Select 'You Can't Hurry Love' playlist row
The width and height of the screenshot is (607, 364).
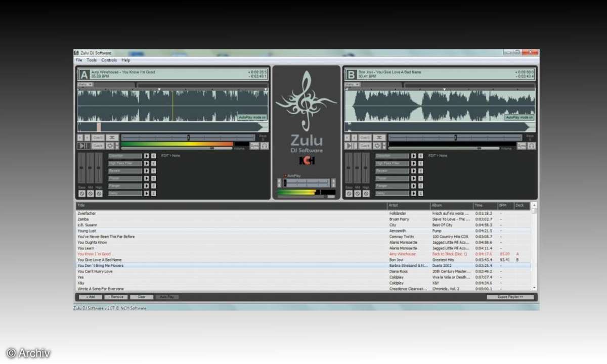pos(303,271)
